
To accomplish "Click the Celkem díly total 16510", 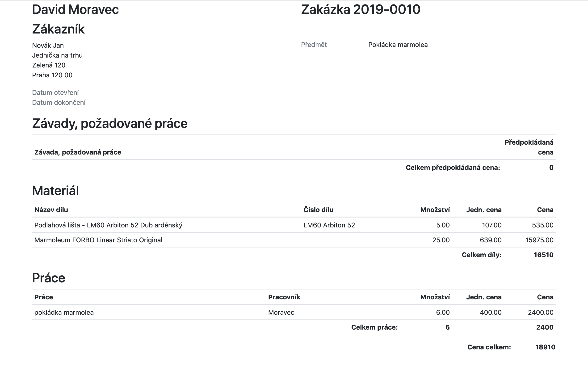I will tap(543, 255).
